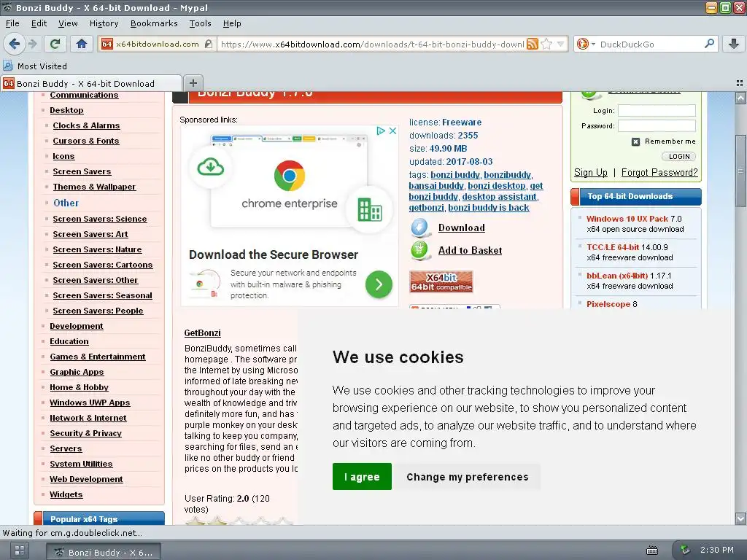Click the Download link
The width and height of the screenshot is (747, 560).
tap(462, 228)
